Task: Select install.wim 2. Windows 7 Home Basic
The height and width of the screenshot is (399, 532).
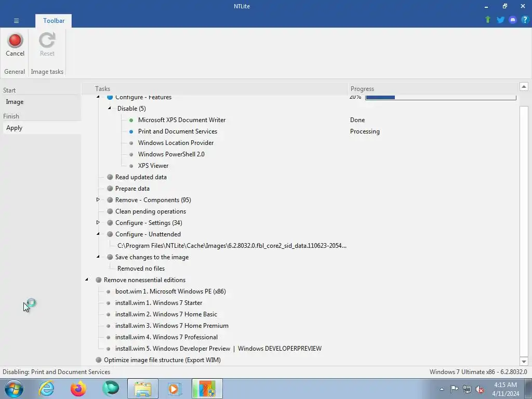Action: click(166, 314)
